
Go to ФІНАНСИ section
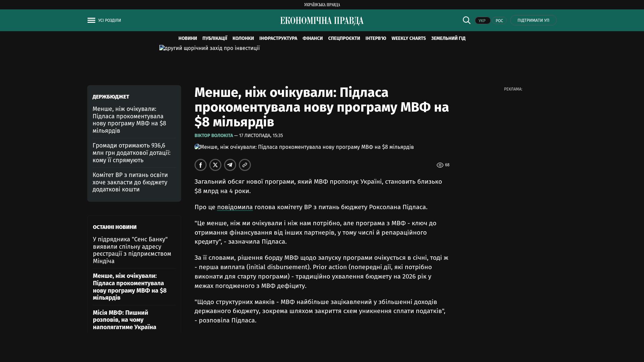click(x=312, y=39)
